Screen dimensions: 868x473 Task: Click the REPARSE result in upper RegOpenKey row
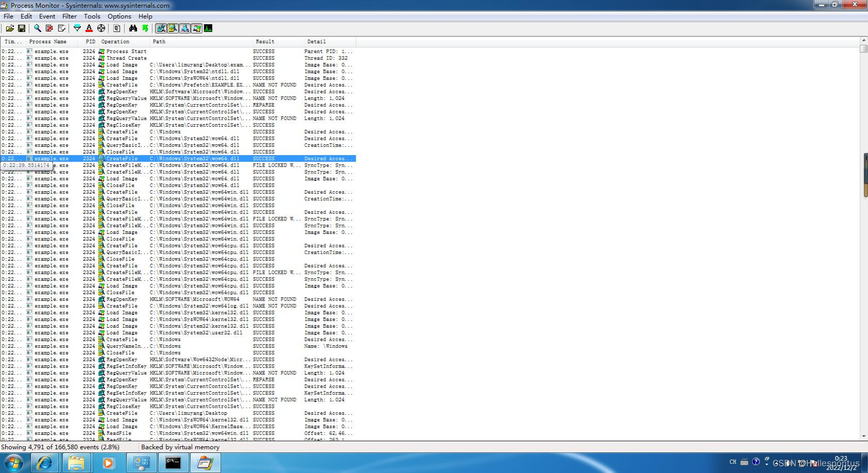pos(264,105)
